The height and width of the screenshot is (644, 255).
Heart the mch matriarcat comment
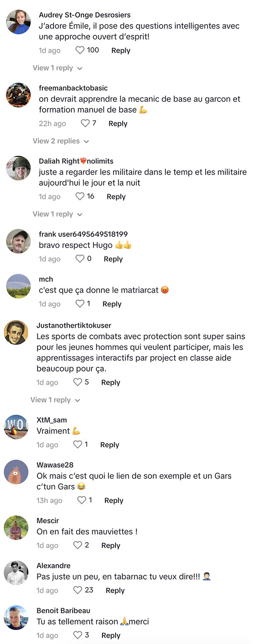pos(80,304)
